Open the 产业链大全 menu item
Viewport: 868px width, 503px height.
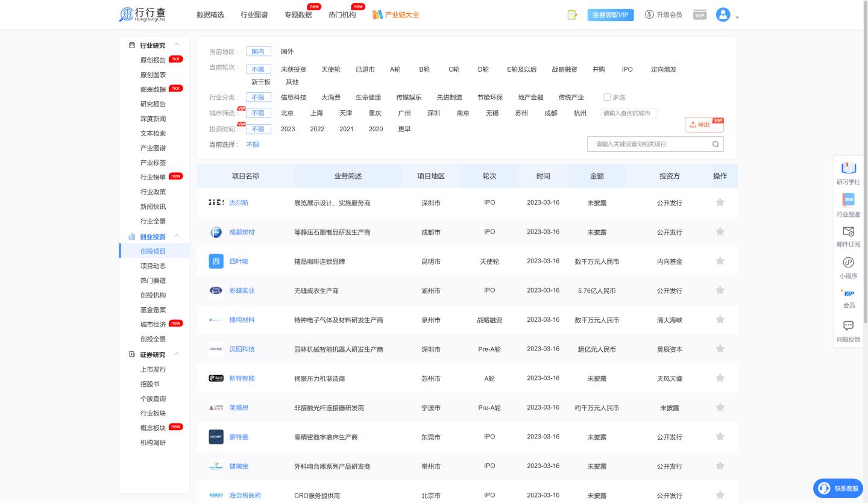[401, 14]
